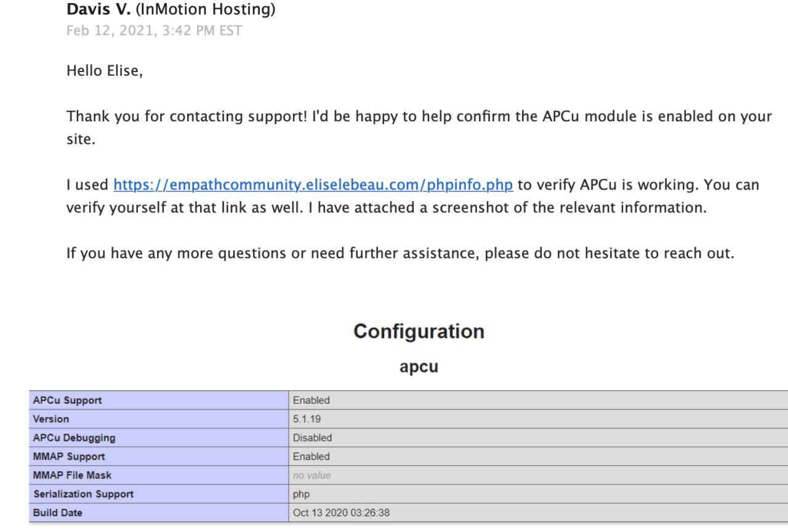The image size is (788, 532).
Task: Select the Version row label
Action: (x=51, y=419)
